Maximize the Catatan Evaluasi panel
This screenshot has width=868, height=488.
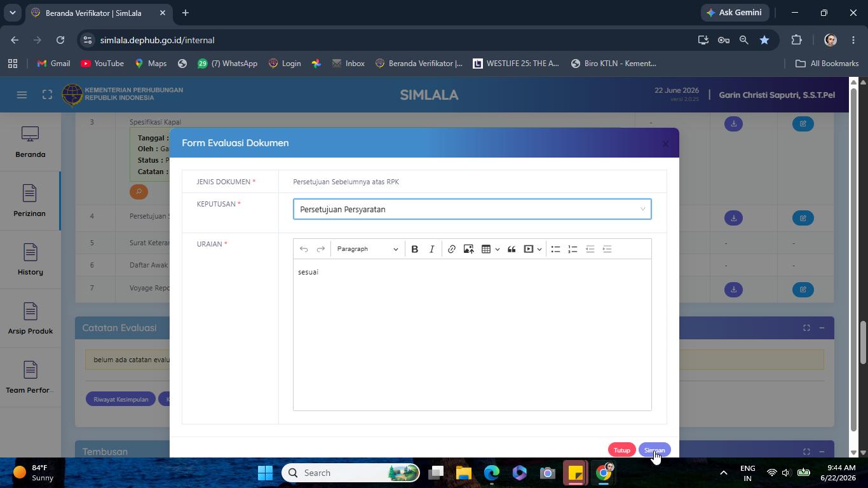tap(806, 328)
